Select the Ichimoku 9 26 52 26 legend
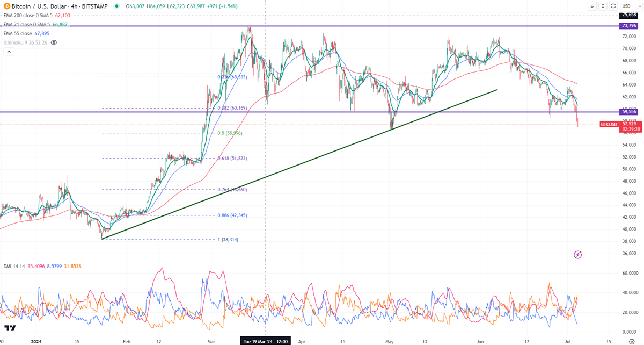 click(25, 42)
